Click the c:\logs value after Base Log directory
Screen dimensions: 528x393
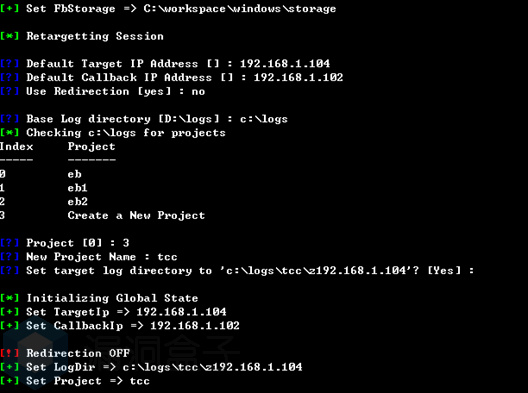pyautogui.click(x=264, y=119)
